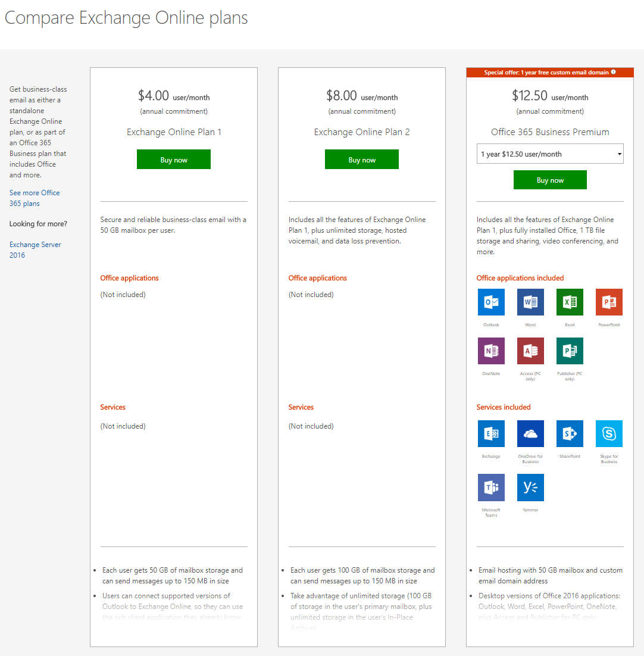Click the Access (PC only) icon

pyautogui.click(x=530, y=351)
